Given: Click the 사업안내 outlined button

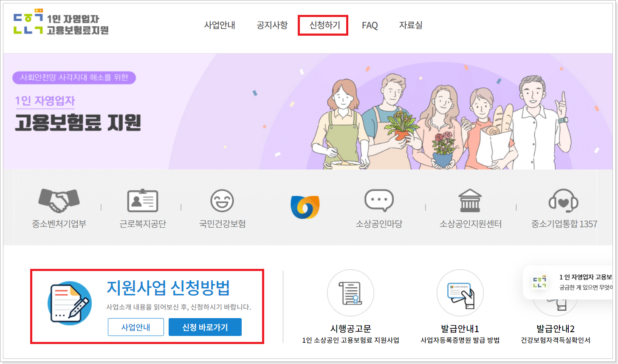Looking at the screenshot, I should pyautogui.click(x=135, y=327).
